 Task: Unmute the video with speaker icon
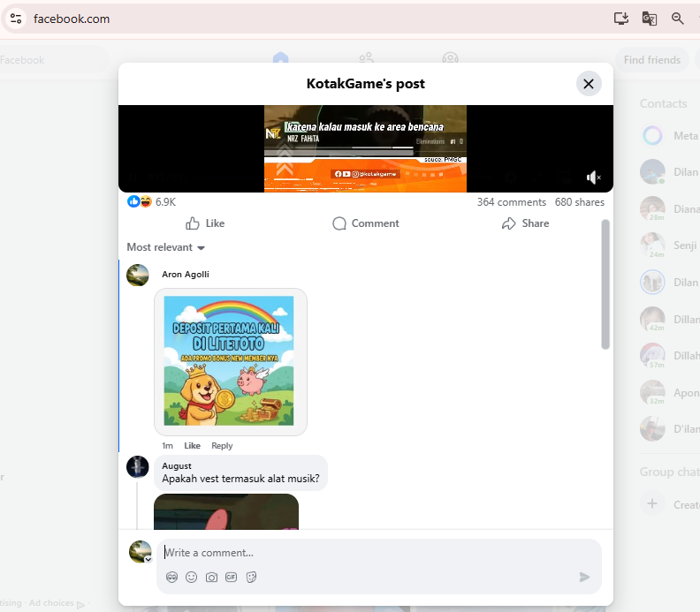click(x=593, y=178)
